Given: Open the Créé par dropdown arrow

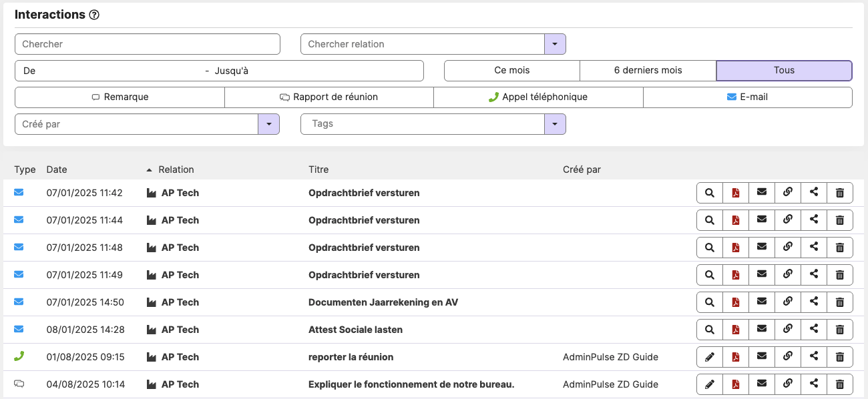Looking at the screenshot, I should 268,124.
